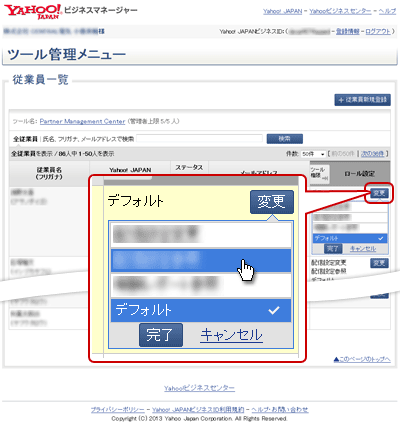Viewport: 400px width, 430px height.
Task: Click the employee search input field
Action: (x=199, y=138)
